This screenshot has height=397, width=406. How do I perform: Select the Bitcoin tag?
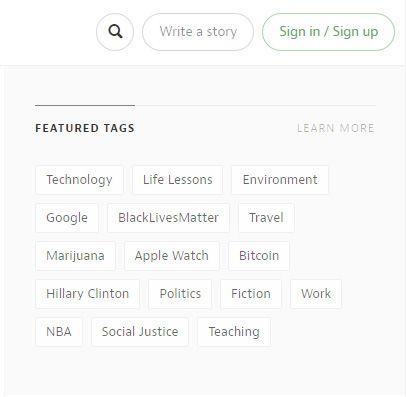pos(259,256)
